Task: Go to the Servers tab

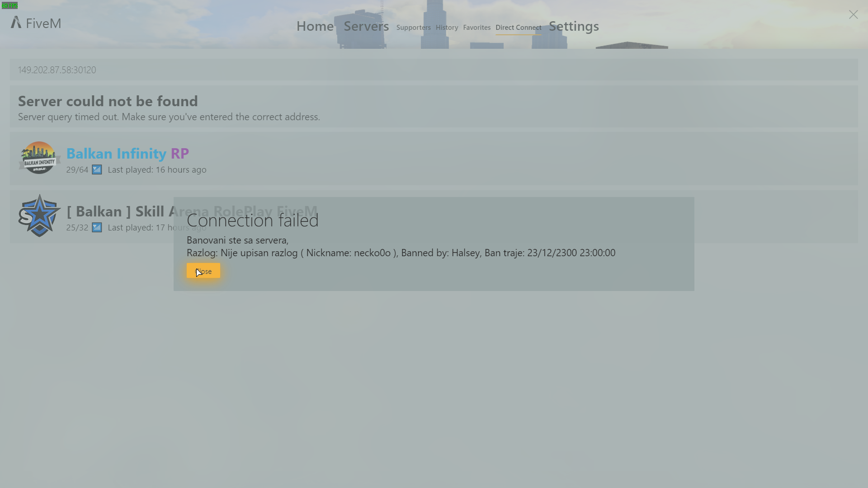Action: coord(366,26)
